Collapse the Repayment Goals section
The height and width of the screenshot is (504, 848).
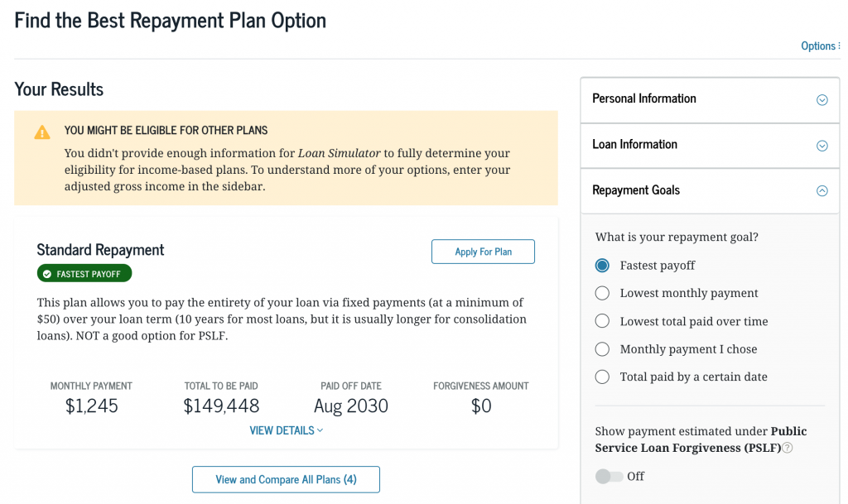636,190
